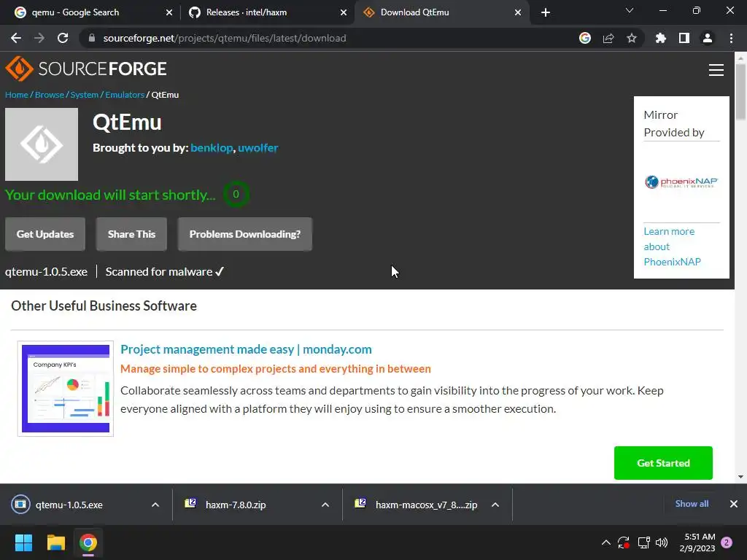
Task: Click Show all downloads
Action: [692, 504]
